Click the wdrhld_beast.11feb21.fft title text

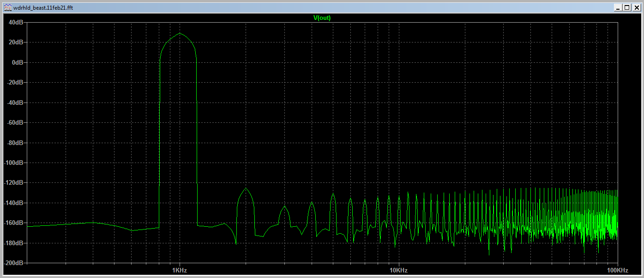click(43, 7)
